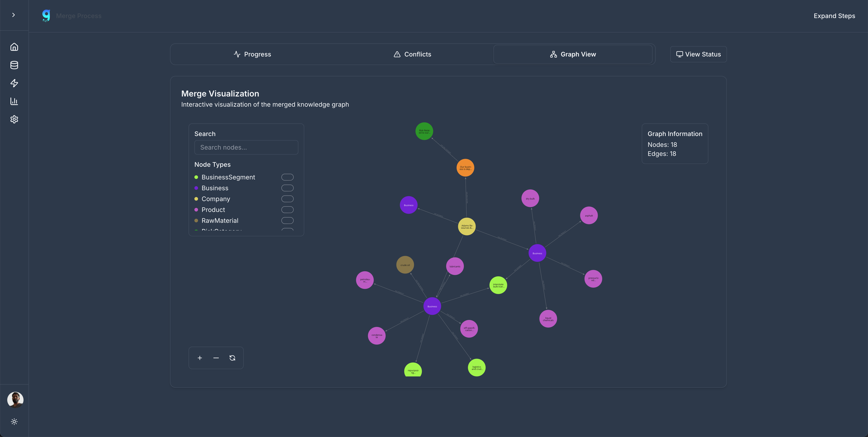Zoom in the graph with the plus icon
The width and height of the screenshot is (868, 437).
click(200, 358)
